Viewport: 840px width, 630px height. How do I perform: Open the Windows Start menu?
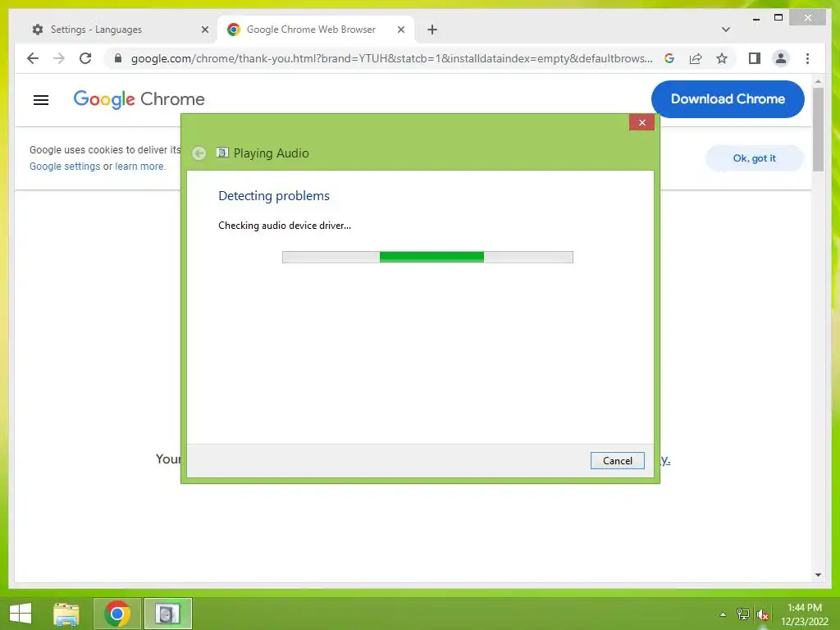tap(21, 614)
